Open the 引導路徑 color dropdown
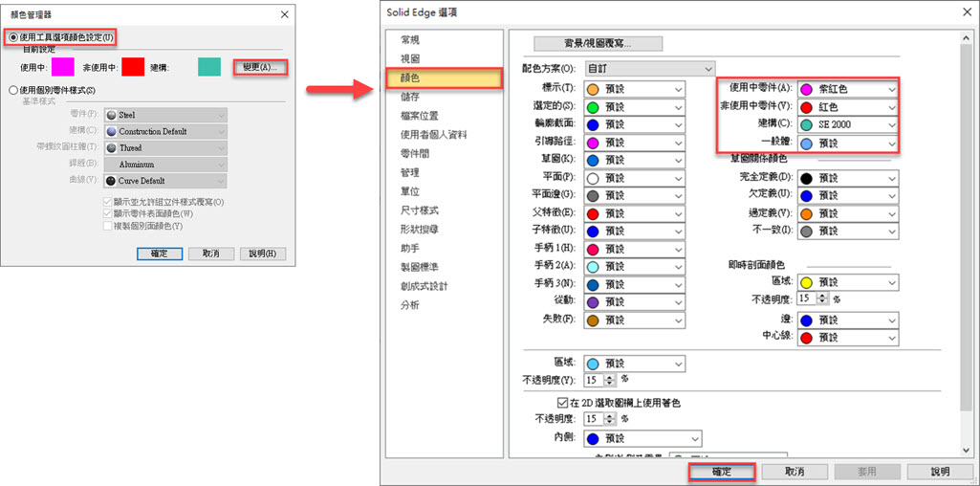The width and height of the screenshot is (980, 486). 635,143
